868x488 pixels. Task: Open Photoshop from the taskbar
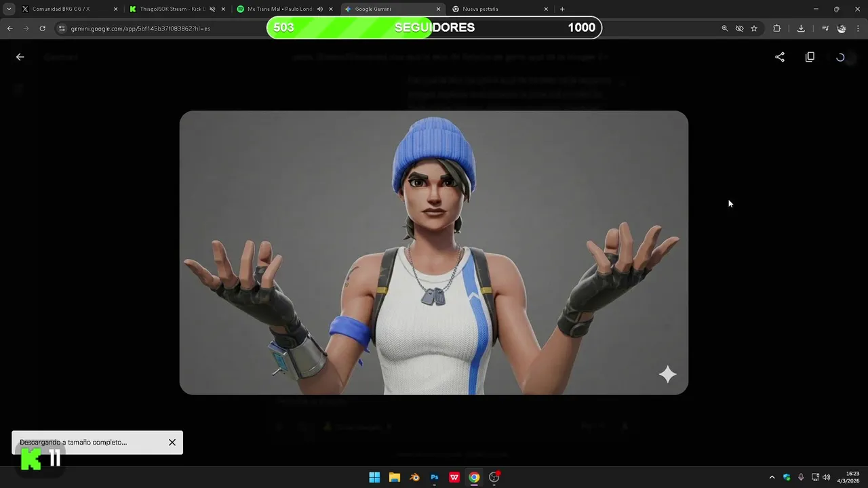click(435, 477)
